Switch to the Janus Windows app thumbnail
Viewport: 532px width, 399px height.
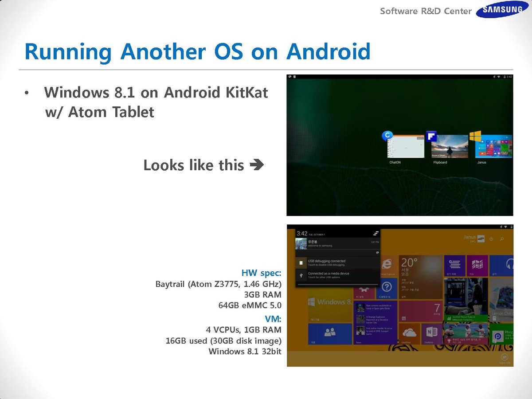493,147
